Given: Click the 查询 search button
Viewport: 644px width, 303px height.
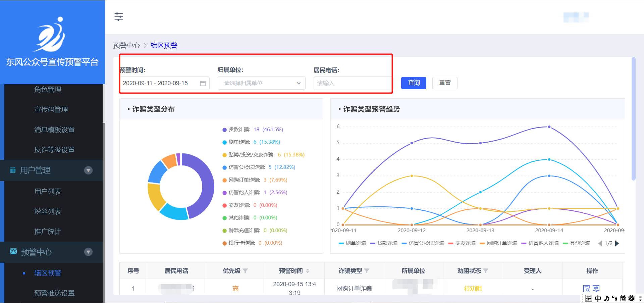Looking at the screenshot, I should point(414,83).
